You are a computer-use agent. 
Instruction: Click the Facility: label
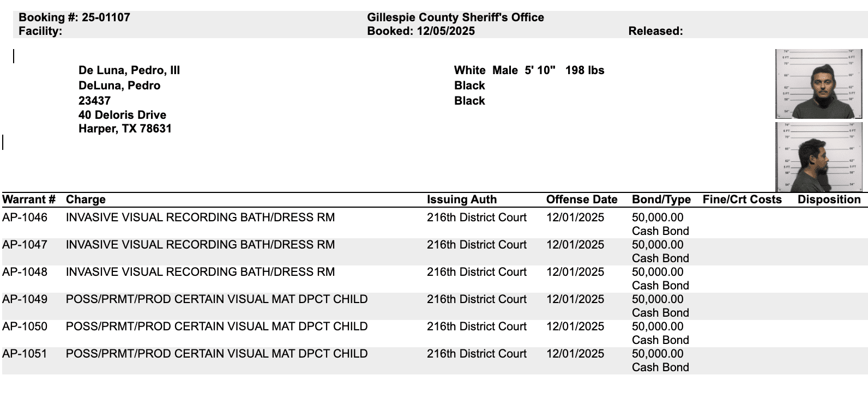pyautogui.click(x=40, y=31)
